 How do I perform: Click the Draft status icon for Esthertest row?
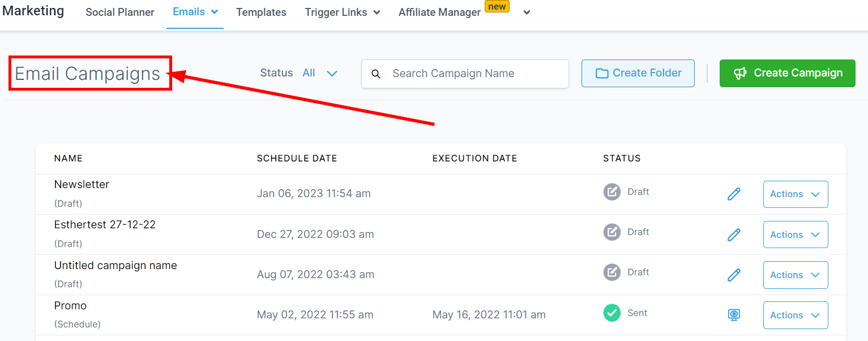[x=612, y=232]
